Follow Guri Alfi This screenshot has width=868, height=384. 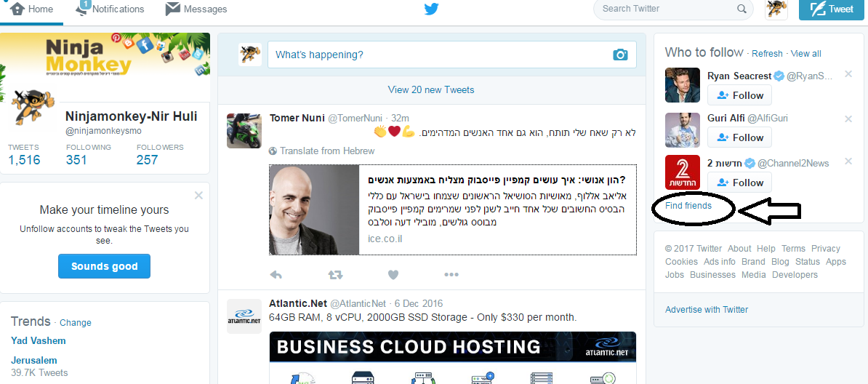pyautogui.click(x=739, y=137)
